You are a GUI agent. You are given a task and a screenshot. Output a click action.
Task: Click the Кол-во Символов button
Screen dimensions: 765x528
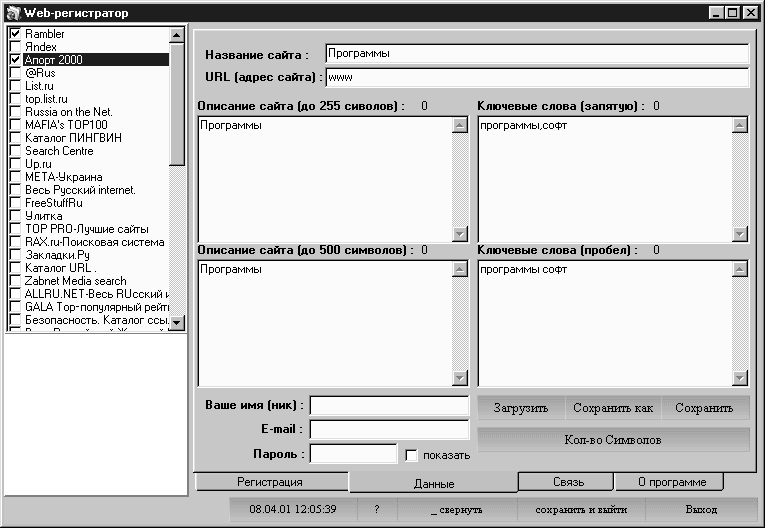[613, 440]
